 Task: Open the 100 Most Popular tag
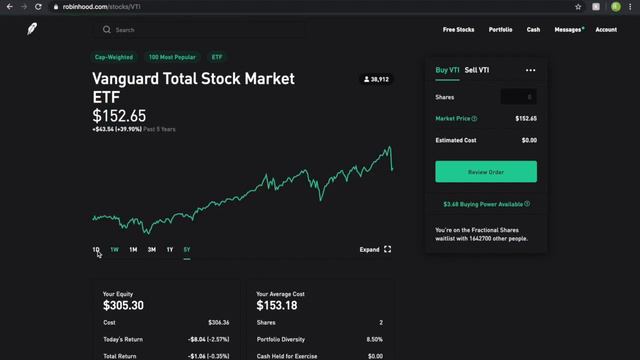click(x=172, y=57)
